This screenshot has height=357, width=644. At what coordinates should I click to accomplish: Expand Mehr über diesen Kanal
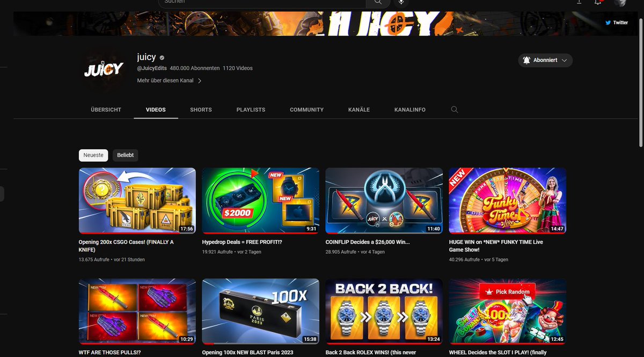click(x=170, y=81)
